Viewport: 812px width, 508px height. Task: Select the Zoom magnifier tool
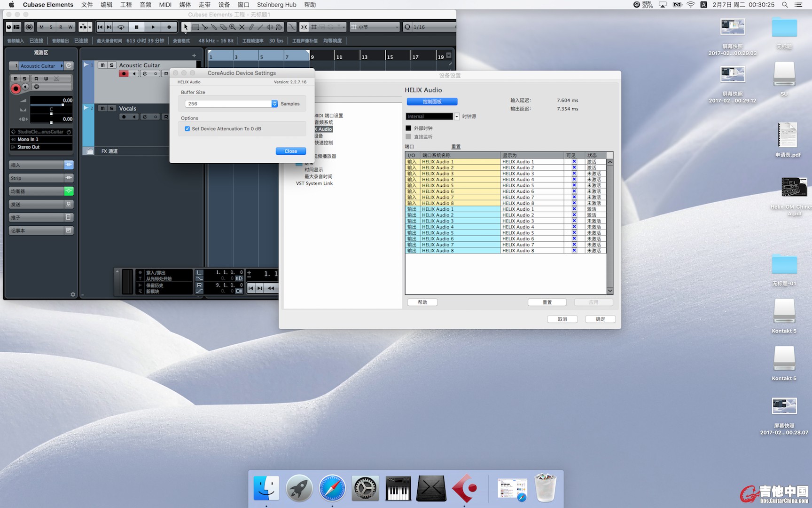point(232,27)
